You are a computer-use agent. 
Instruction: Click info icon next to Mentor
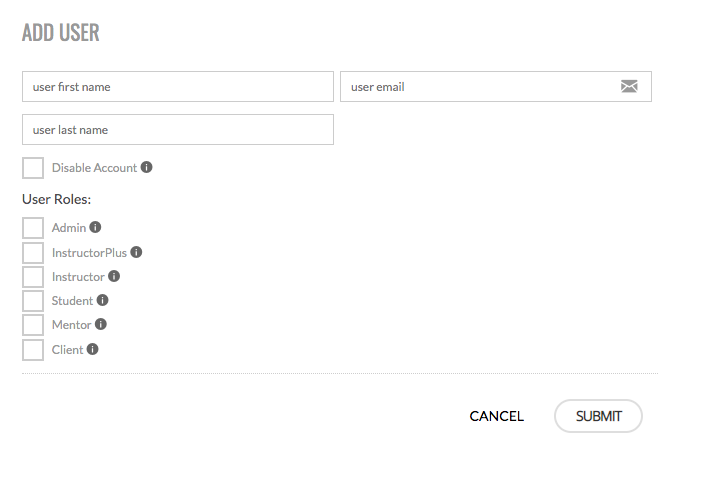click(101, 325)
